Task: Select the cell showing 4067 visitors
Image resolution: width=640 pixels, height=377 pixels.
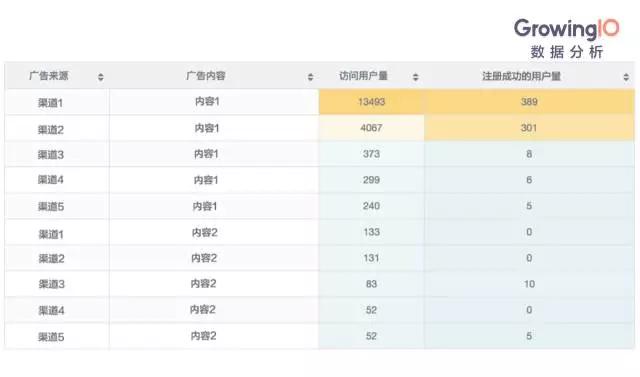Action: [371, 128]
